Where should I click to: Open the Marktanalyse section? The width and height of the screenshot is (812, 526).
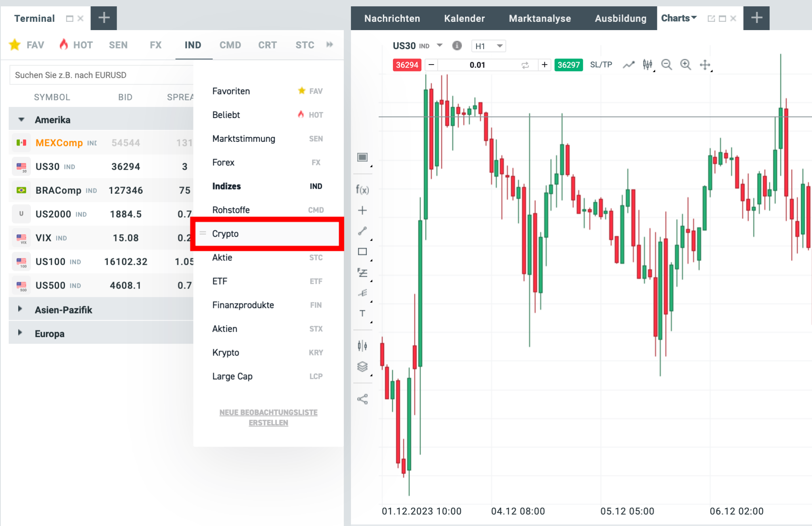click(x=540, y=18)
